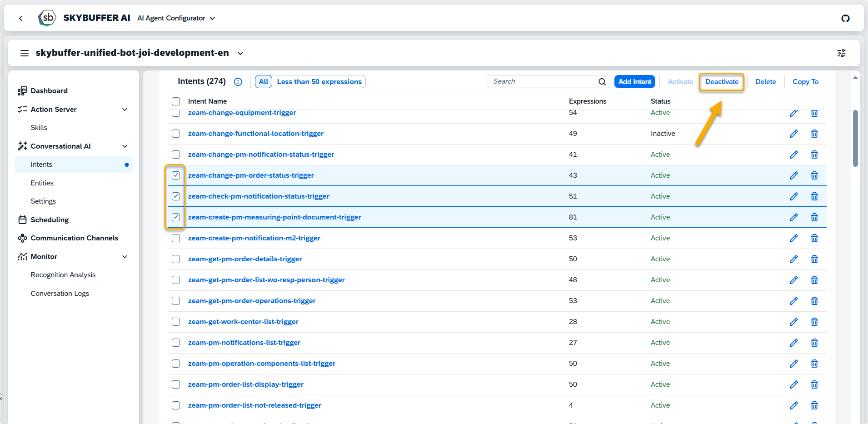
Task: Click the GitHub icon in the header
Action: [x=845, y=18]
